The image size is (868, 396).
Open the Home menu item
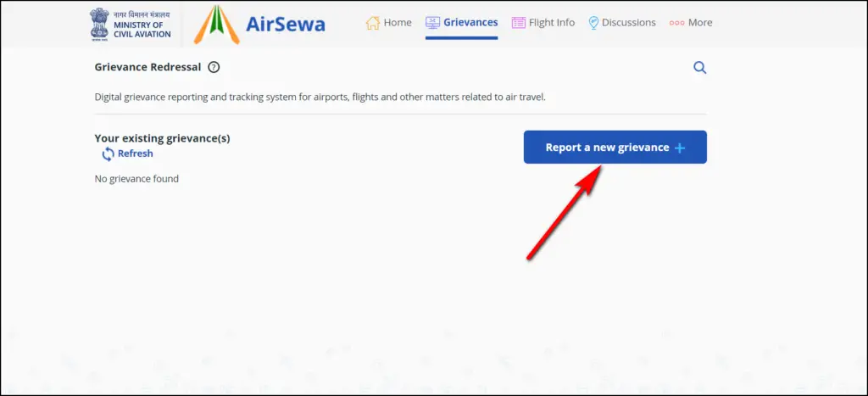tap(388, 23)
